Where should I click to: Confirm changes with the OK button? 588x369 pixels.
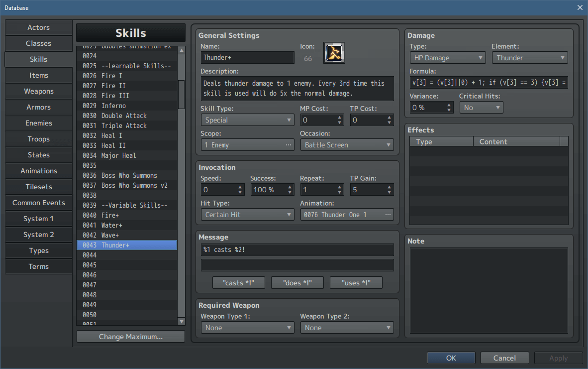coord(451,358)
